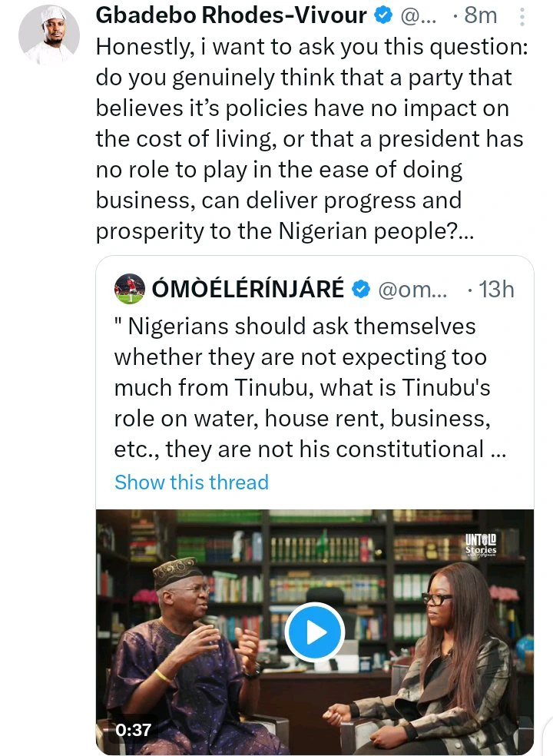553x756 pixels.
Task: Click the Untold Stories logo watermark
Action: [481, 545]
